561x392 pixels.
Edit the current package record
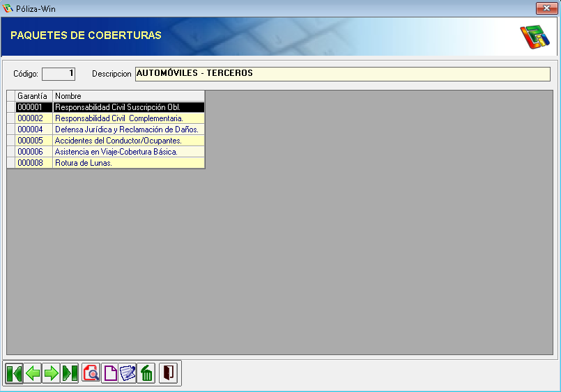tap(128, 373)
